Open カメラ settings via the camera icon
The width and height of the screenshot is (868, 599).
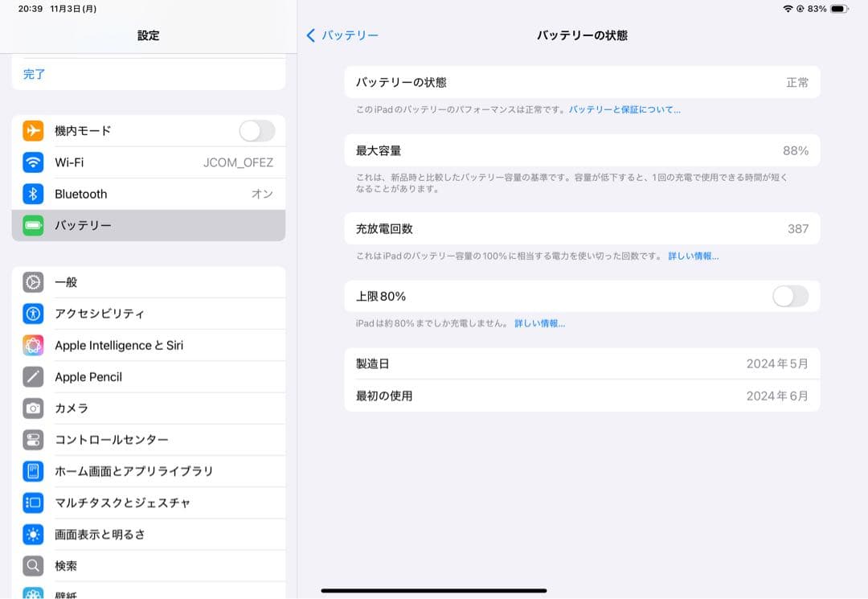click(32, 408)
